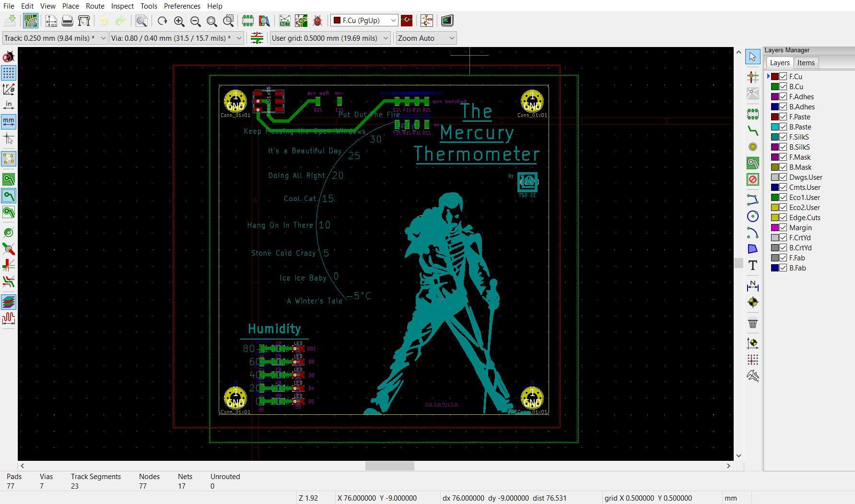
Task: Select the Add Vias tool
Action: [x=753, y=147]
